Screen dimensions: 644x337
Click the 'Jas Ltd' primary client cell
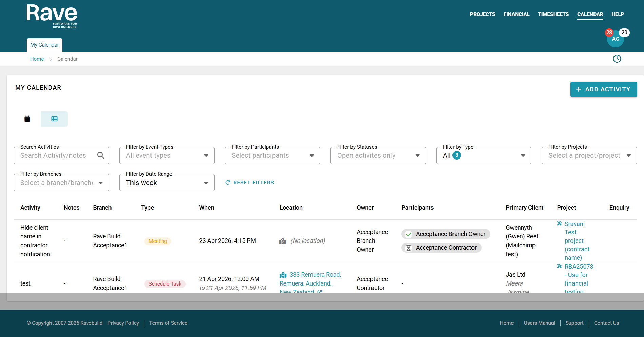pos(516,275)
